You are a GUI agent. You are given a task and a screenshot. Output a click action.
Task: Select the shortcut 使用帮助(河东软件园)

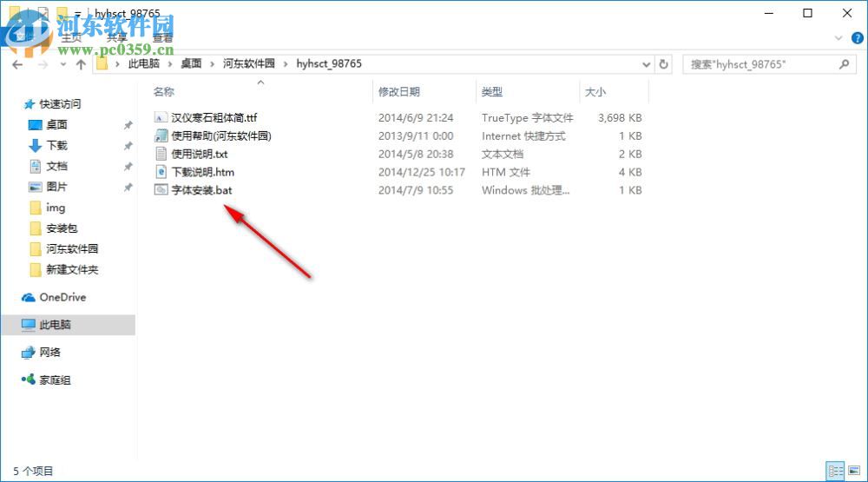click(220, 135)
